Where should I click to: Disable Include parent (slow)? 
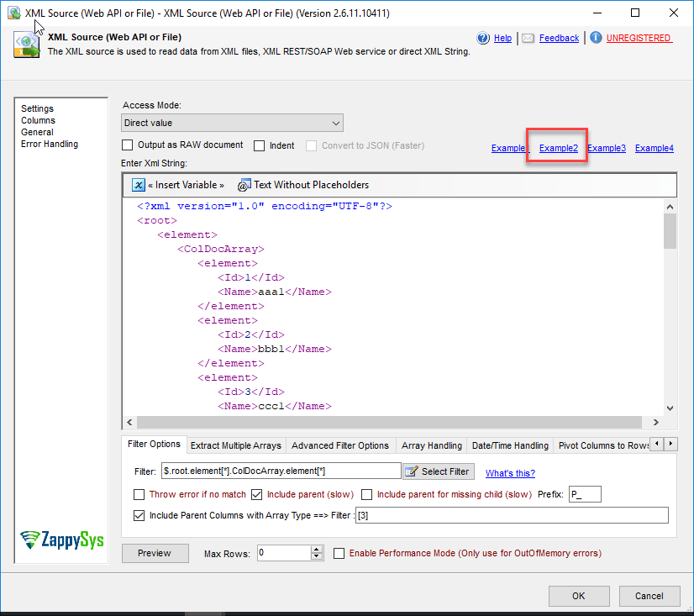256,494
